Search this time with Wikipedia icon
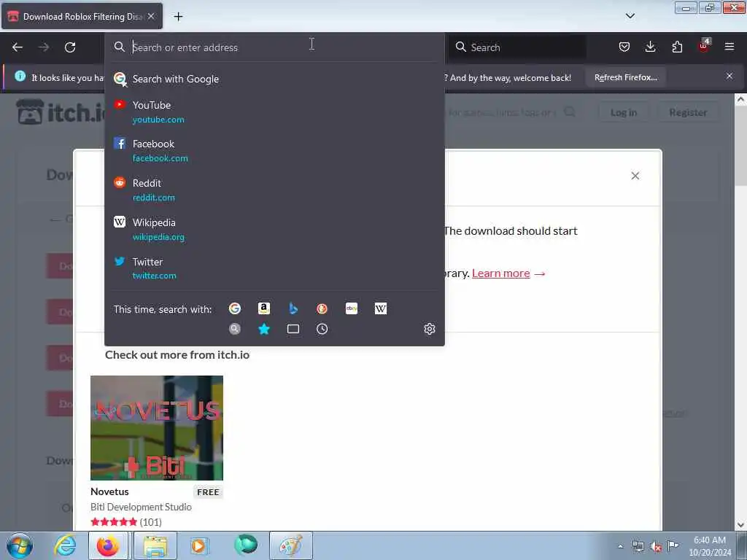This screenshot has width=747, height=560. (381, 308)
